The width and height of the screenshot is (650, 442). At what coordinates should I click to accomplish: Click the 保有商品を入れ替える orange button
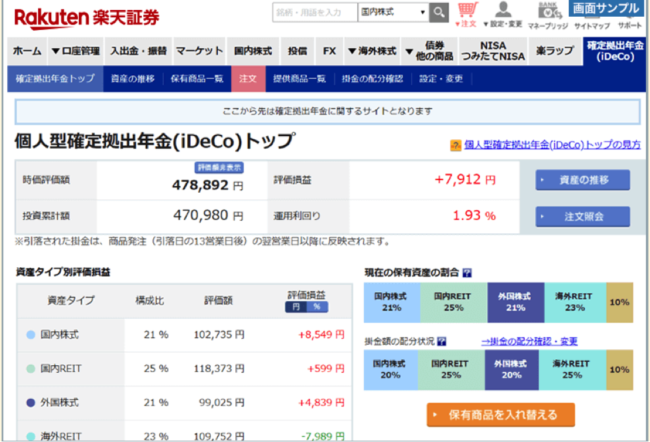499,413
